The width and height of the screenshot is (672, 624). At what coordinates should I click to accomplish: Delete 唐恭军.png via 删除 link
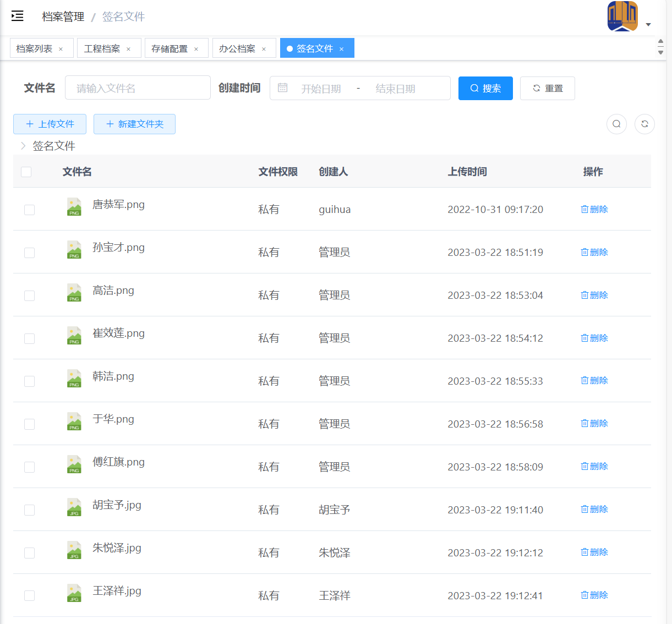click(x=594, y=209)
